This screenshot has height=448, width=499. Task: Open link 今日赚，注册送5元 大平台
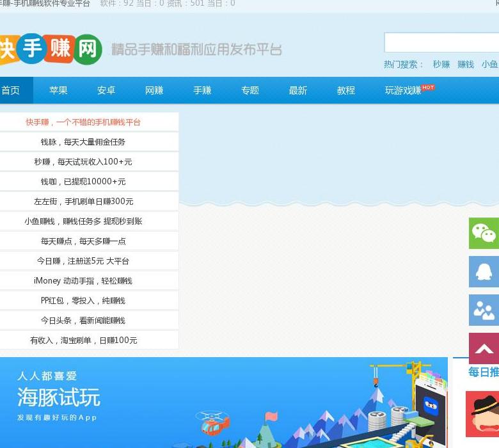tap(83, 261)
